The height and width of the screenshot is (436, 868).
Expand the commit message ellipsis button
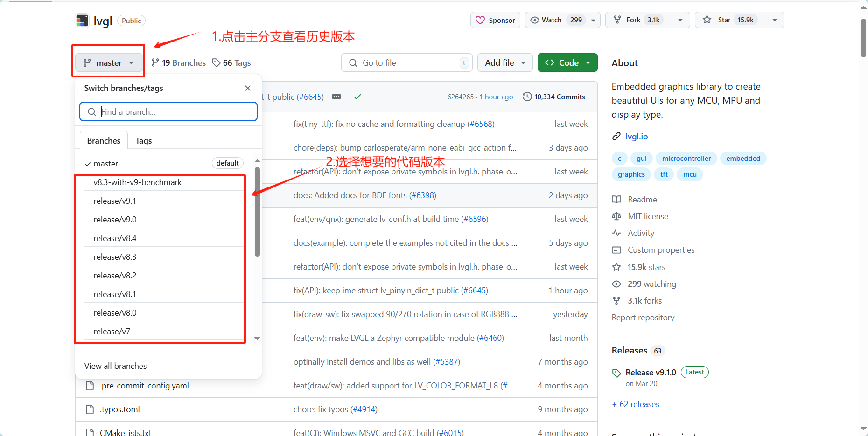[336, 97]
